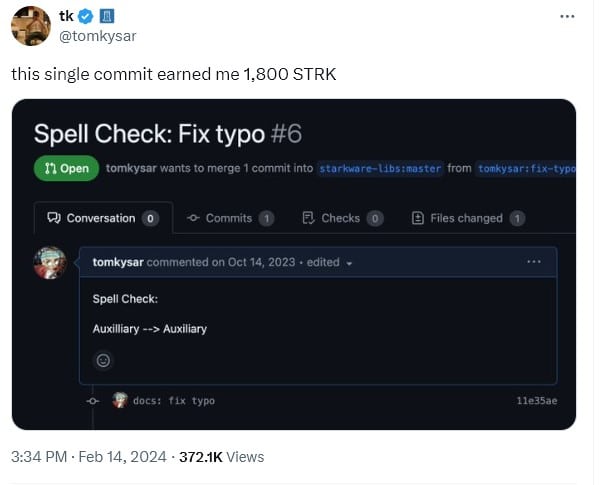Open the starkware-libs:master branch link
Screen dimensions: 604x485
tap(380, 168)
